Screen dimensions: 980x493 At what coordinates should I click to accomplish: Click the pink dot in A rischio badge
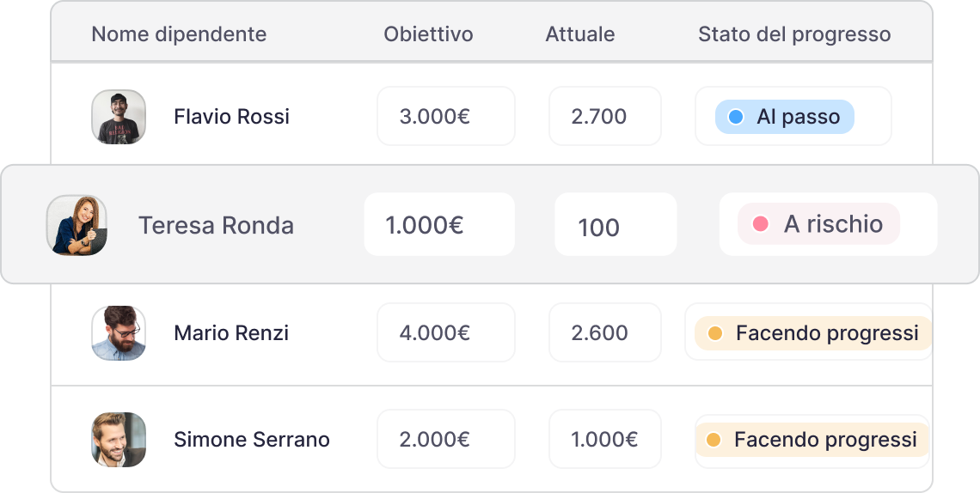pyautogui.click(x=760, y=224)
